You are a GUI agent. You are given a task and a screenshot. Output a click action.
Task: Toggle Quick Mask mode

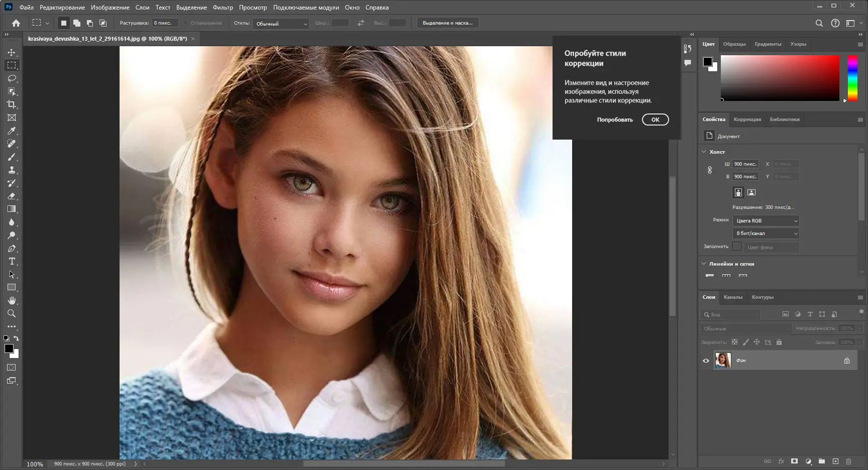[12, 368]
